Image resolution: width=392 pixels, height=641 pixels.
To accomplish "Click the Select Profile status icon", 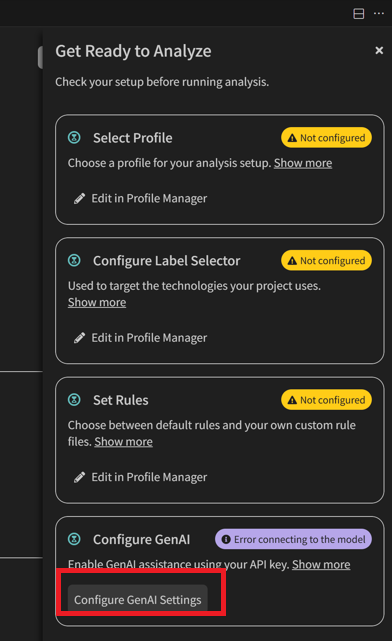I will click(74, 137).
